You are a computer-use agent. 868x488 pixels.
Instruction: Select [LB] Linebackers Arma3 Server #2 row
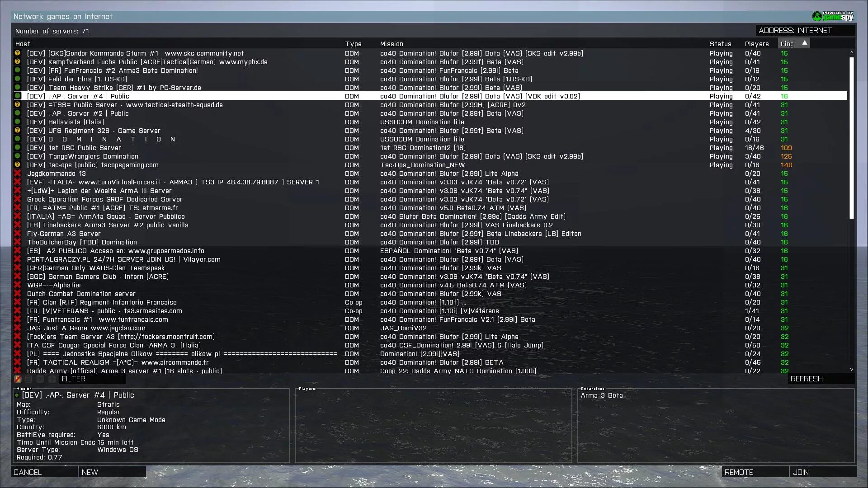tap(430, 225)
